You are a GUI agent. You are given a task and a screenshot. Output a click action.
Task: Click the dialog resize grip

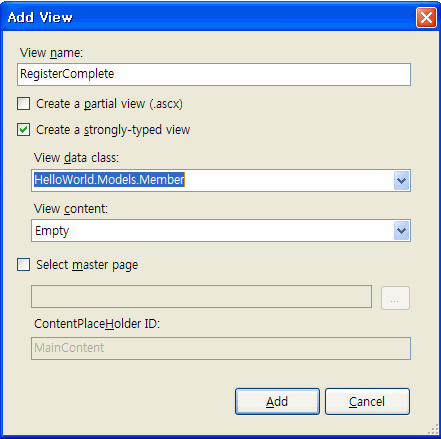(433, 429)
